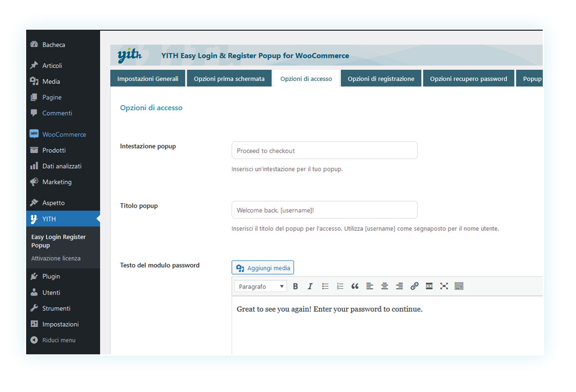The image size is (576, 392).
Task: Insert a numbered list
Action: click(x=340, y=287)
